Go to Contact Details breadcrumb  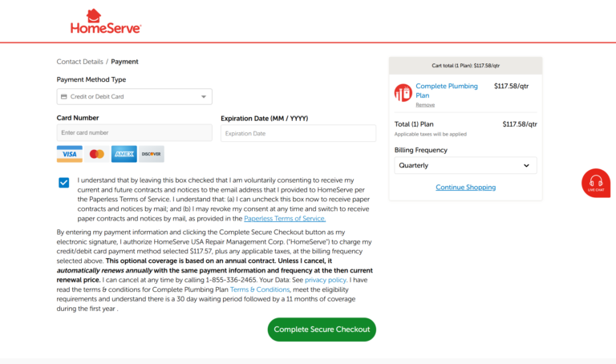click(79, 62)
